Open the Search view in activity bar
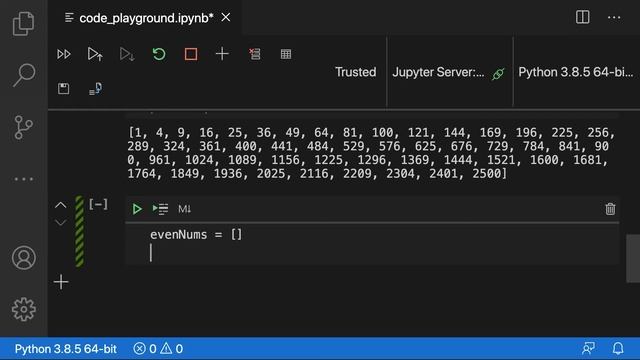The height and width of the screenshot is (360, 640). pyautogui.click(x=24, y=75)
